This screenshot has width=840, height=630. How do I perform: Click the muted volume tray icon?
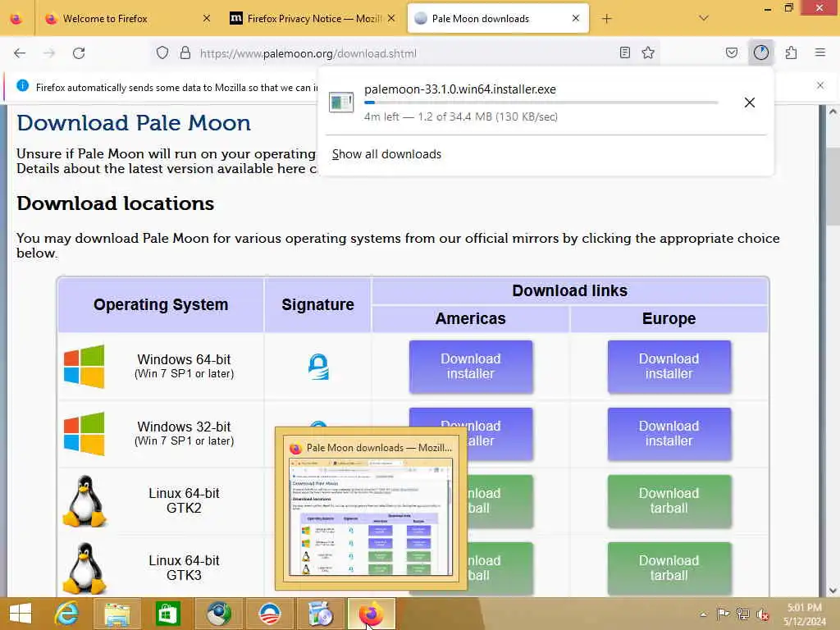click(x=762, y=614)
